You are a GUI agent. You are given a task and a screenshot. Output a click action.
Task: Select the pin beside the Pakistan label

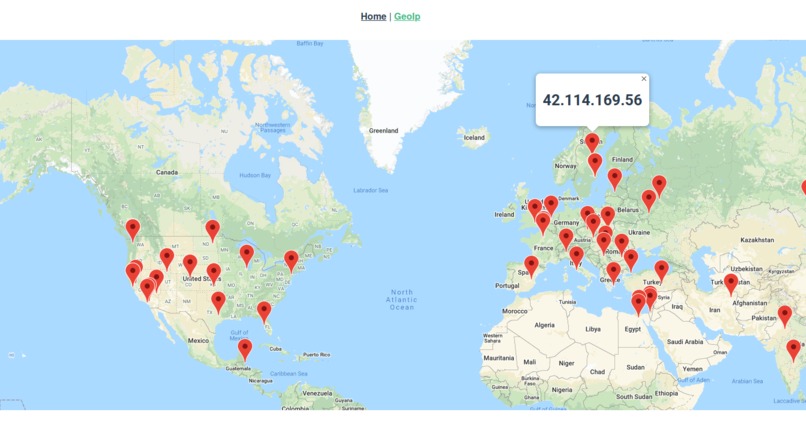point(785,316)
